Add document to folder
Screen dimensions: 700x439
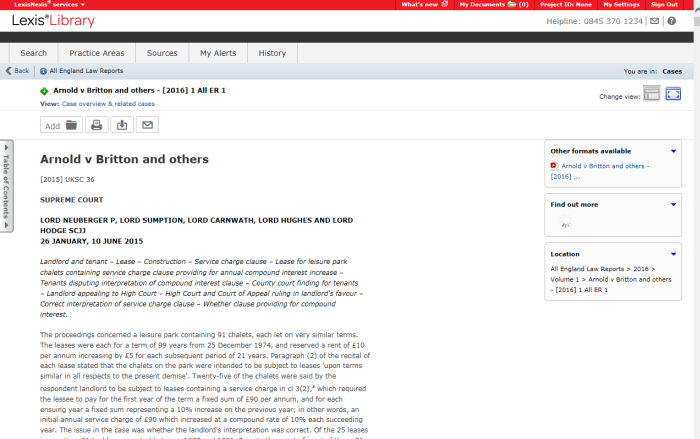pos(60,125)
